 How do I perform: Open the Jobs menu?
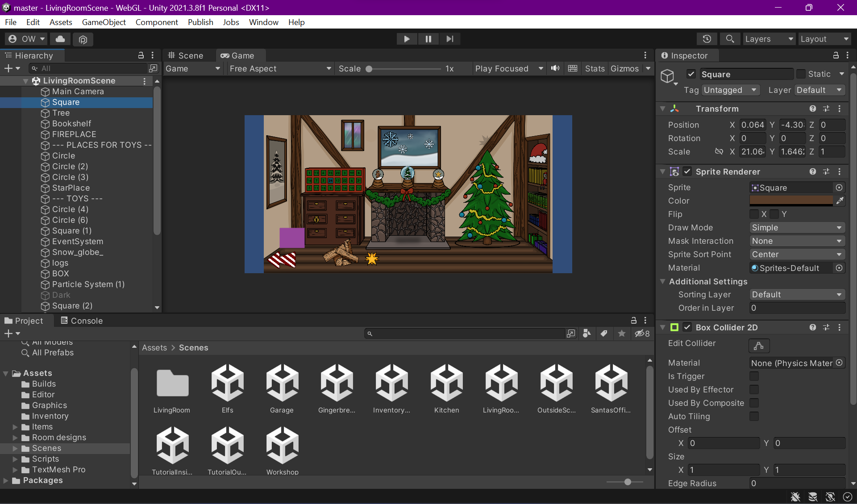point(231,22)
